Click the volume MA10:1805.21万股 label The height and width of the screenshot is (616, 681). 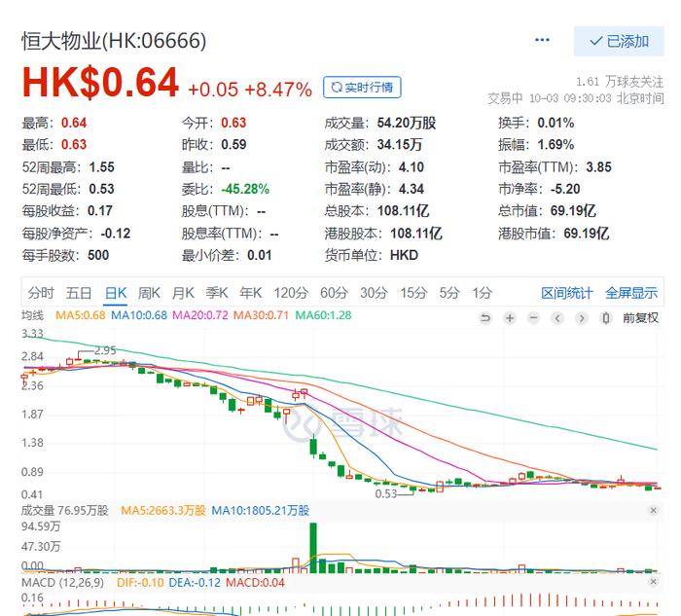[260, 511]
